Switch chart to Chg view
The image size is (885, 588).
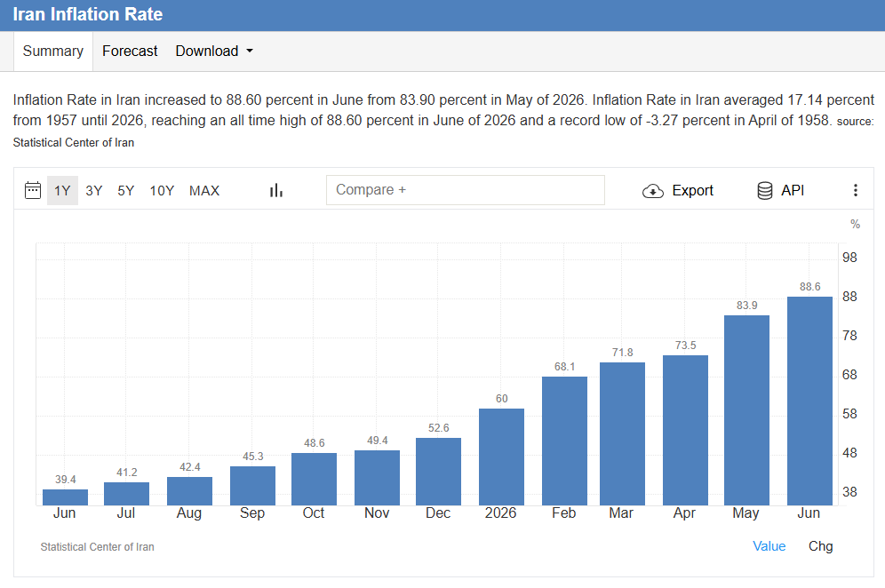point(821,545)
